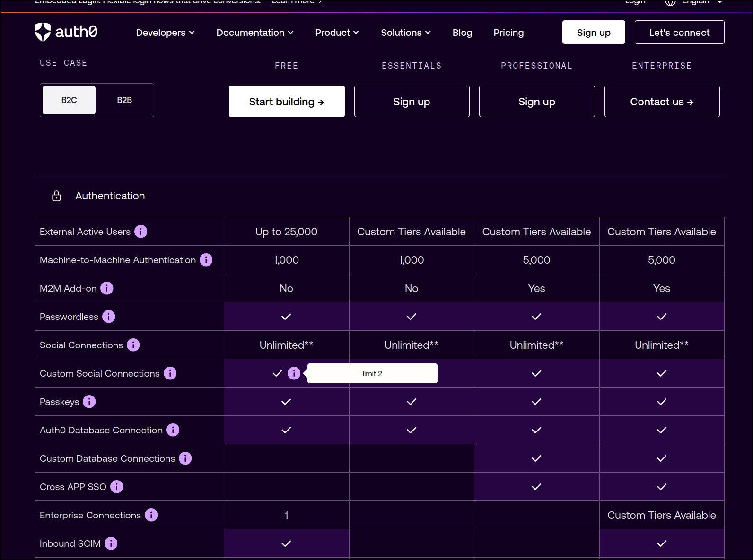Click Professional 5,000 M2M value
The height and width of the screenshot is (560, 753).
tap(537, 260)
